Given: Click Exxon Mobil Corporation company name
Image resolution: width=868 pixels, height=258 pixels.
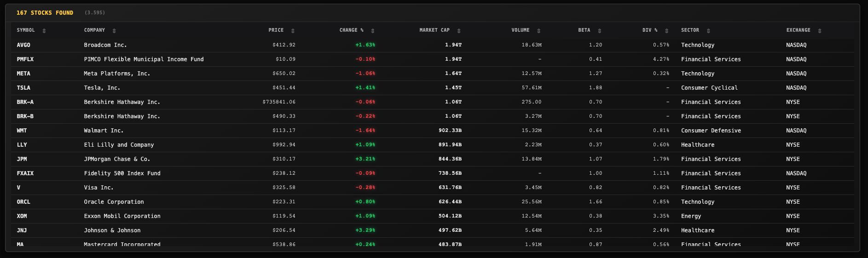Looking at the screenshot, I should pyautogui.click(x=122, y=216).
